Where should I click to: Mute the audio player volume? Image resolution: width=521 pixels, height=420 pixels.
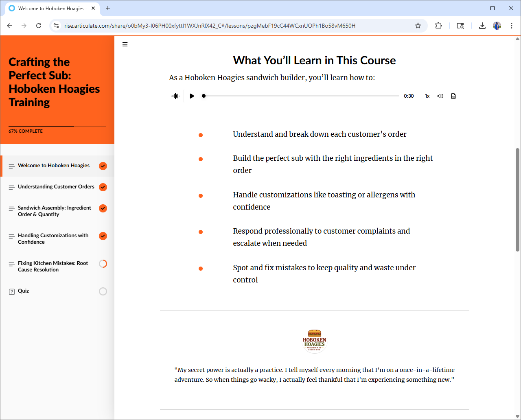point(440,96)
